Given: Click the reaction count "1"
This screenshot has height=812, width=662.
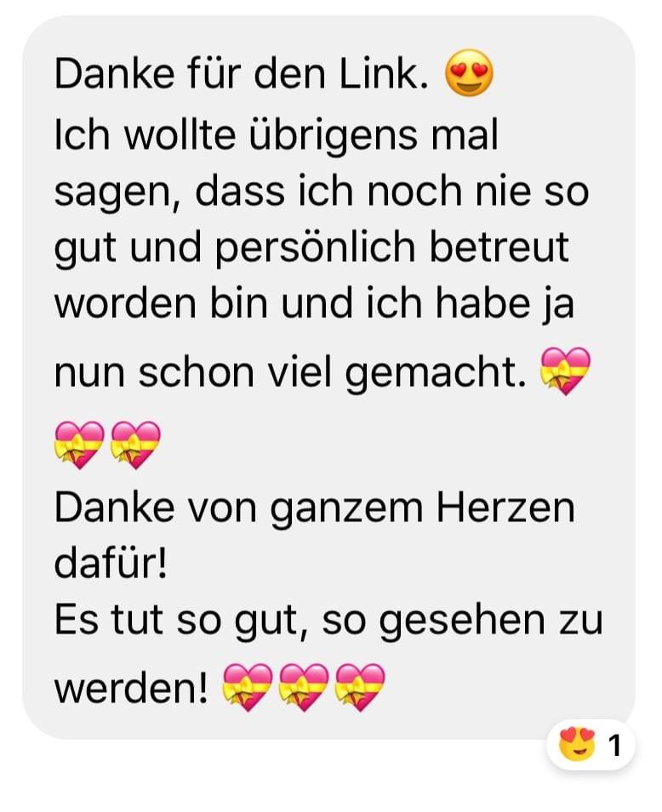Looking at the screenshot, I should (x=614, y=747).
